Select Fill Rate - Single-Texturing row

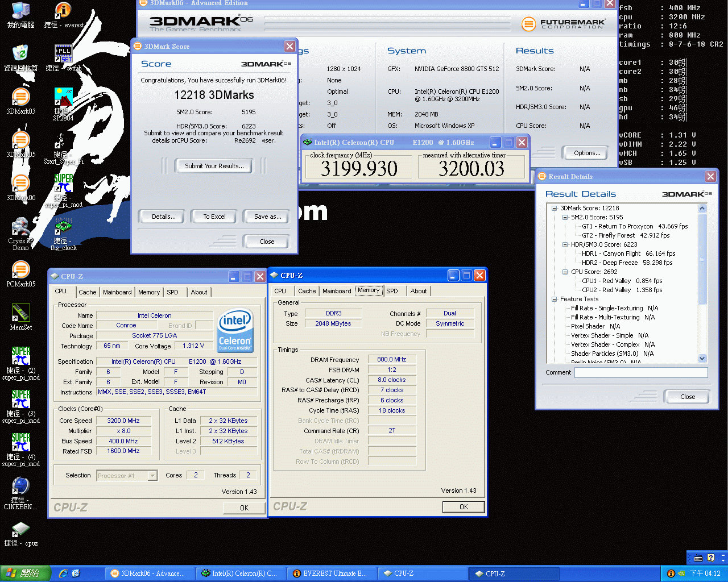point(614,308)
